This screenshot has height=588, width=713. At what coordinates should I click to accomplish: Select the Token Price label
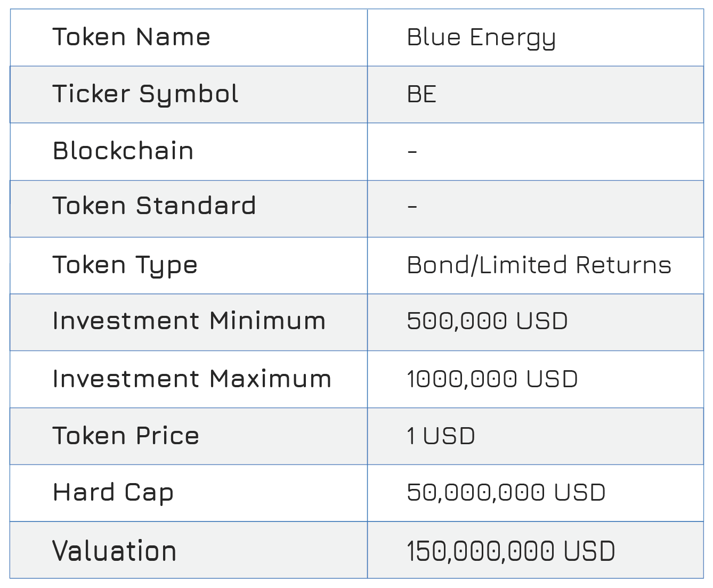[x=126, y=436]
